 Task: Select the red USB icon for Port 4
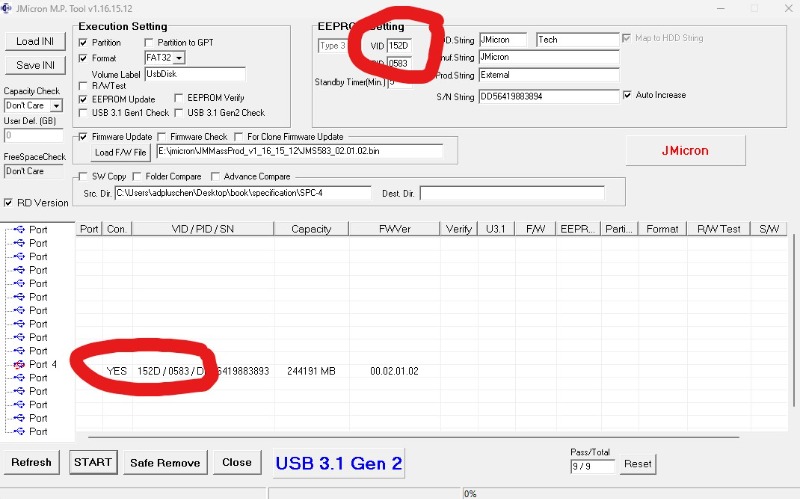tap(19, 365)
